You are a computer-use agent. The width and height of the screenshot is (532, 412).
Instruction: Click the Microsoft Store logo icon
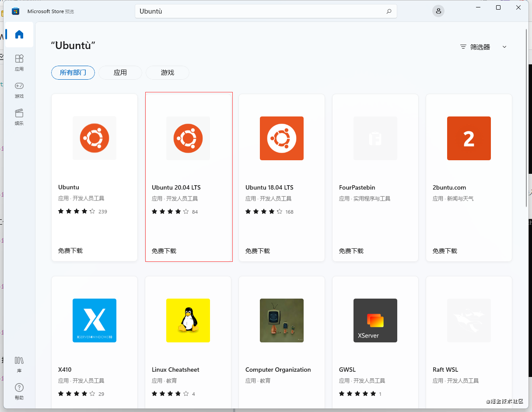(15, 11)
